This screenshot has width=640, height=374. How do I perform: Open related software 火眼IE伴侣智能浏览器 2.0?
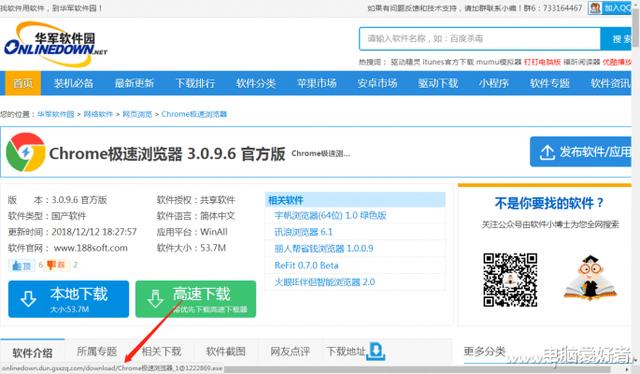(x=324, y=282)
